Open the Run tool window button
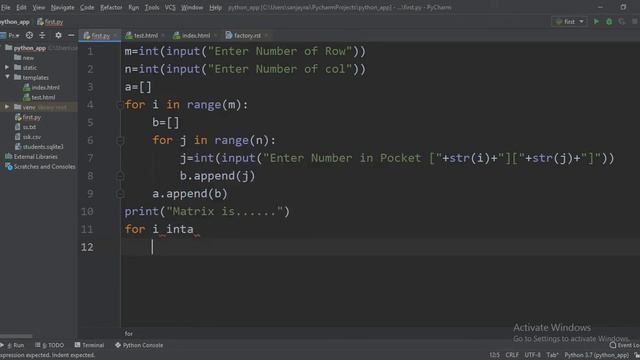This screenshot has height=360, width=640. (13, 345)
